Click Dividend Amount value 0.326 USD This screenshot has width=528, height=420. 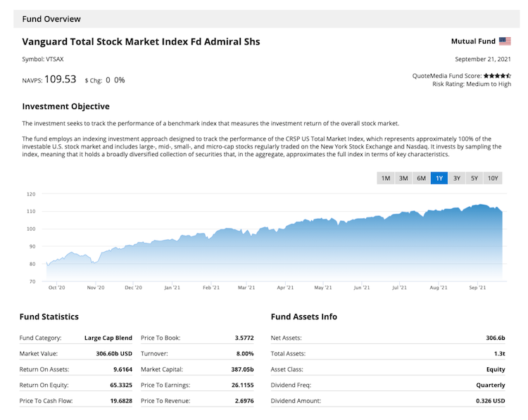point(490,401)
